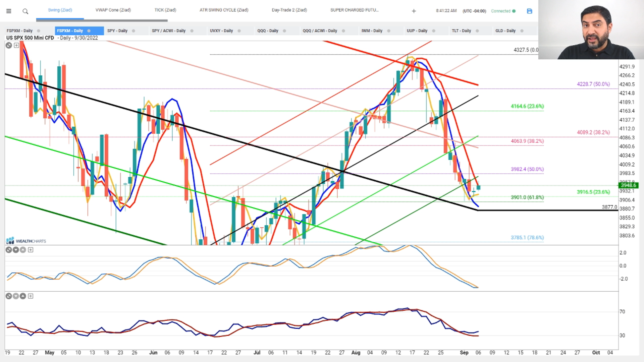The height and width of the screenshot is (362, 644).
Task: Open the ATR SWING CYCLE (Ziad) tab
Action: (224, 10)
